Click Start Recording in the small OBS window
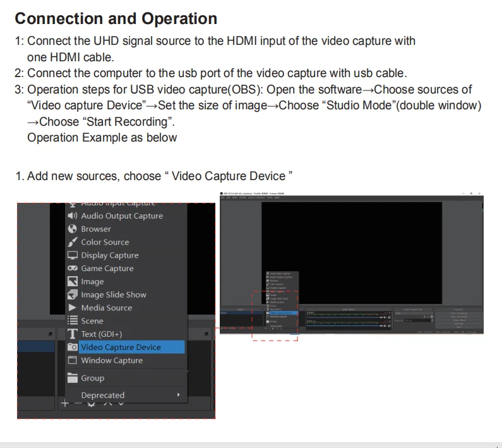This screenshot has width=502, height=448. click(459, 317)
